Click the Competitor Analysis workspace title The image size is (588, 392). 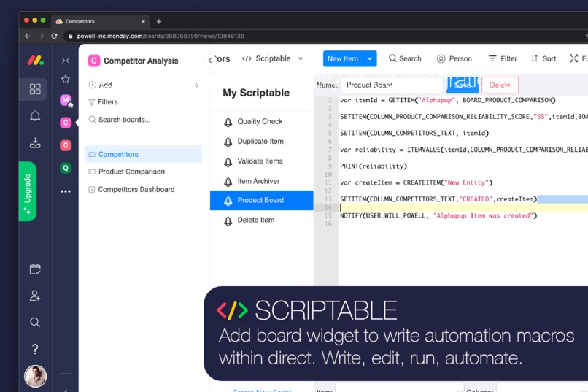pos(141,61)
